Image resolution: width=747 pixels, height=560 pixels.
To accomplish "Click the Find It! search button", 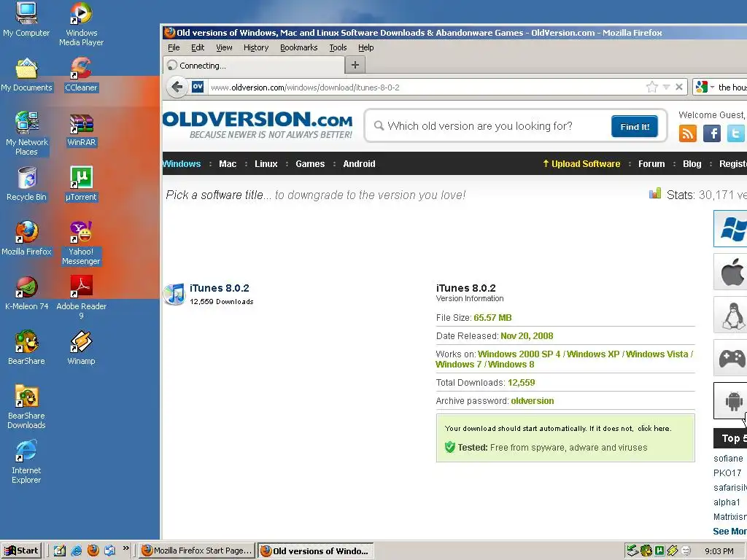I will click(635, 126).
